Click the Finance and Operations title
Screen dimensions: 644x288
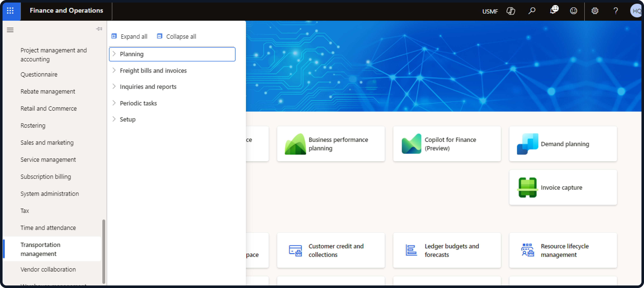pyautogui.click(x=66, y=10)
